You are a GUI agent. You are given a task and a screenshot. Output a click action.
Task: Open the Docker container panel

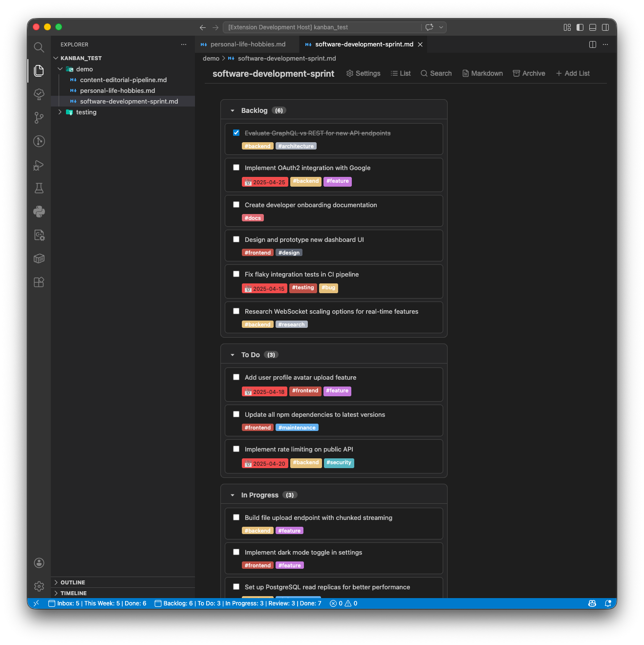click(39, 258)
